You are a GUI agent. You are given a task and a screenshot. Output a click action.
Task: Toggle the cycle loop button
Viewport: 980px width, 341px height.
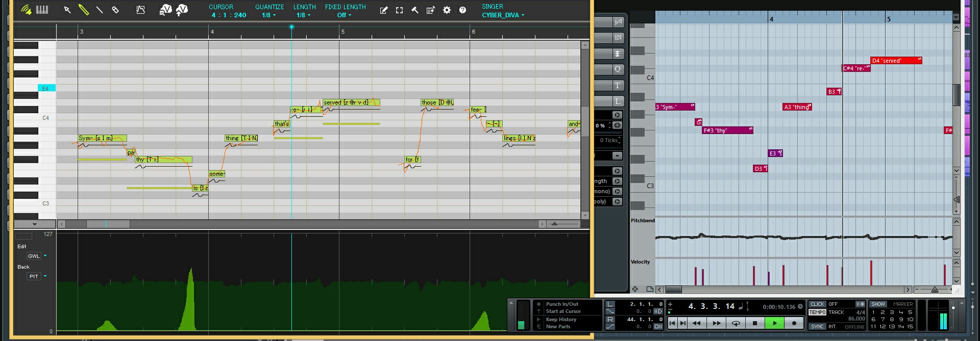[736, 323]
